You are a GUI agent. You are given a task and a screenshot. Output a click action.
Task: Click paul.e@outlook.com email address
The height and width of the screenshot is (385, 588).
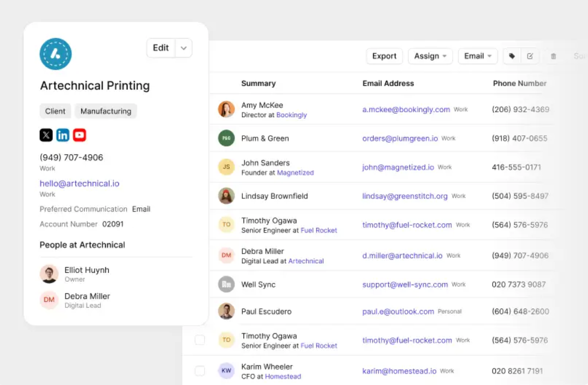click(398, 311)
